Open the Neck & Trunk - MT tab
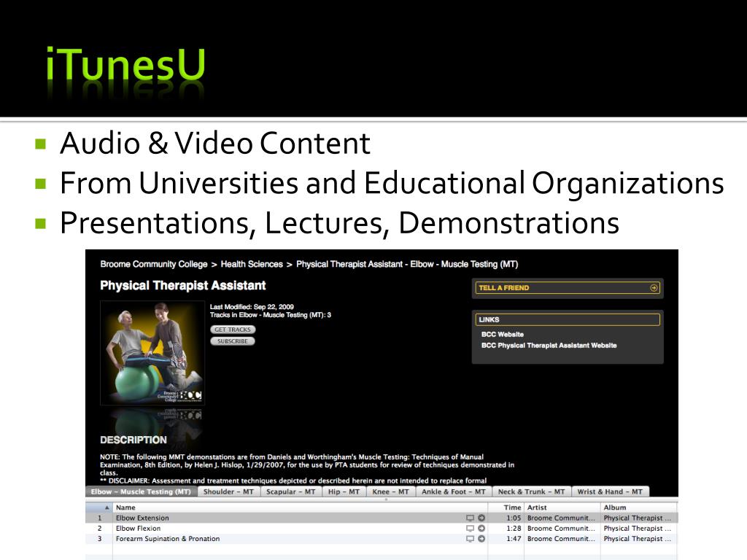 point(531,491)
